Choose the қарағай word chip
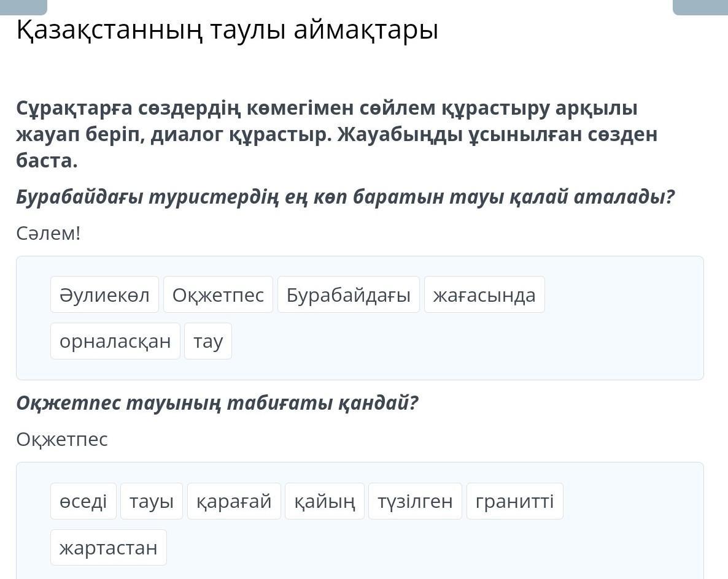 (234, 501)
